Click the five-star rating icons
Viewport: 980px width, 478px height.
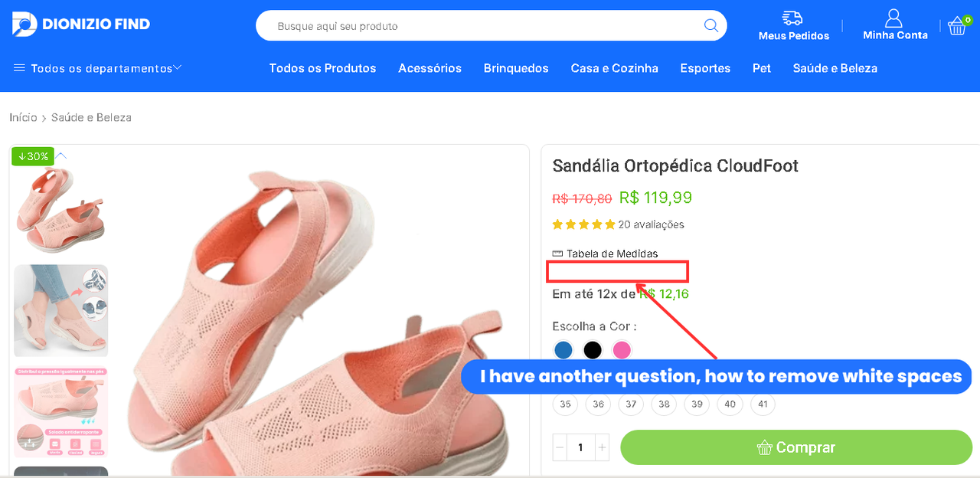[583, 224]
